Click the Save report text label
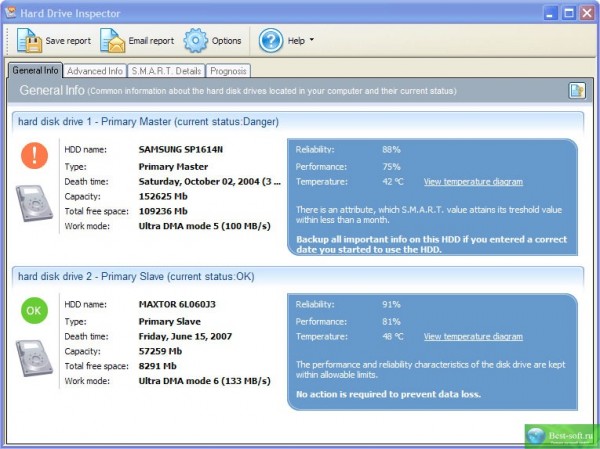Screen dimensions: 600x449 click(x=68, y=41)
